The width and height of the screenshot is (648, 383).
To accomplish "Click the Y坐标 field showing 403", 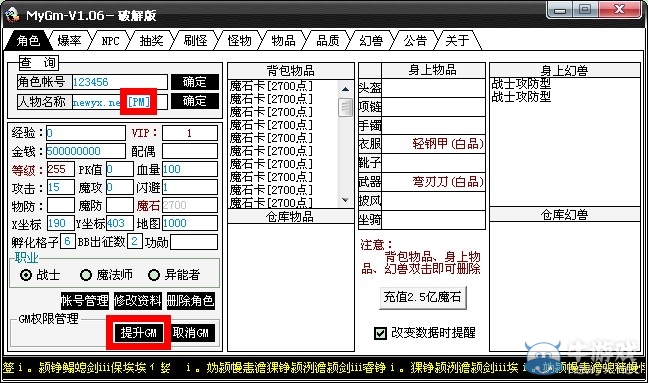I will point(120,223).
